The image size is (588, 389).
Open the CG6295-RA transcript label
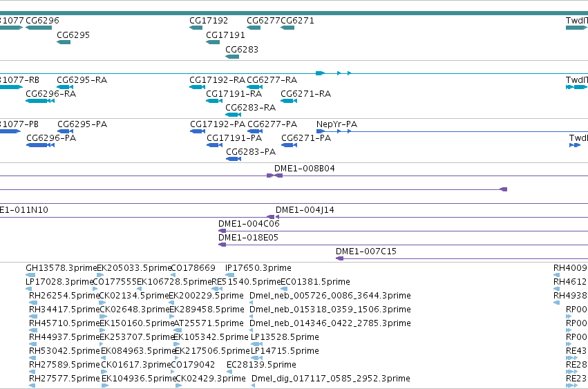[x=82, y=80]
